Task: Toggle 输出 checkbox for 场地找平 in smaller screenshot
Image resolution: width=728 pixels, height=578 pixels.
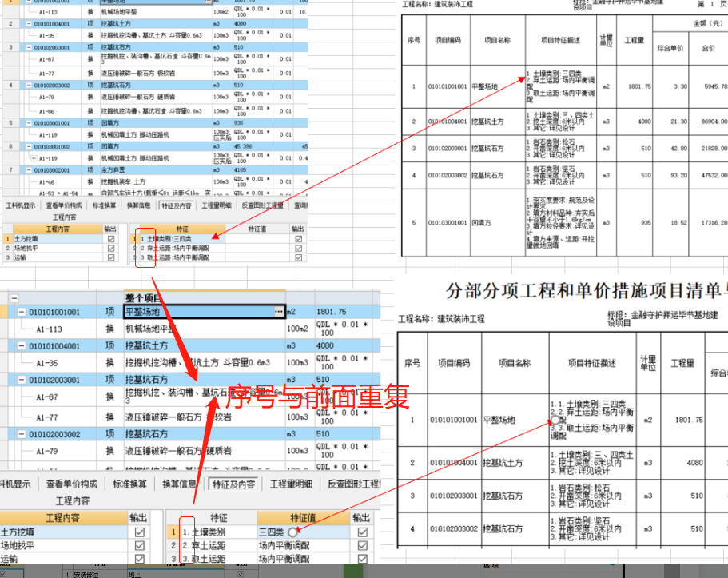Action: pos(111,248)
